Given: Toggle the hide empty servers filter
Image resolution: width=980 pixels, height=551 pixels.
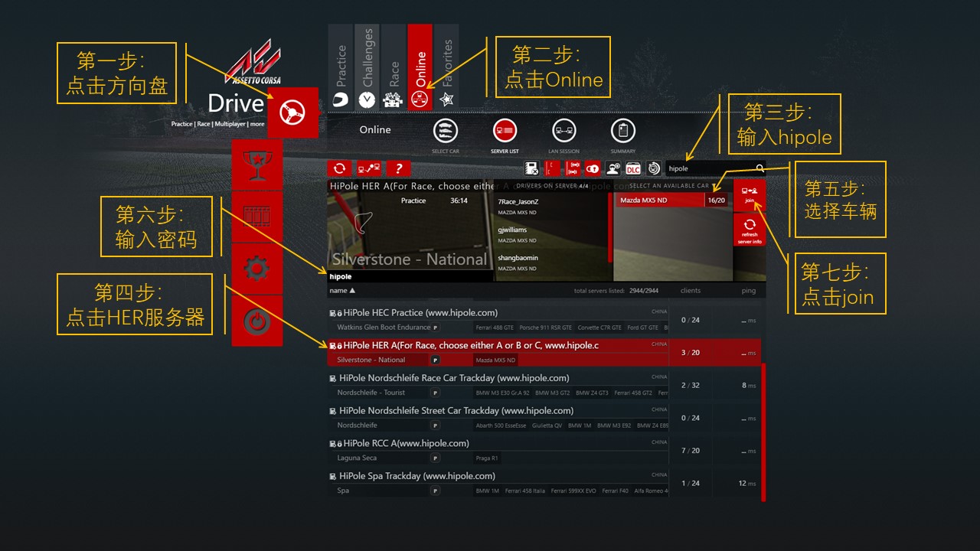Looking at the screenshot, I should pyautogui.click(x=532, y=168).
